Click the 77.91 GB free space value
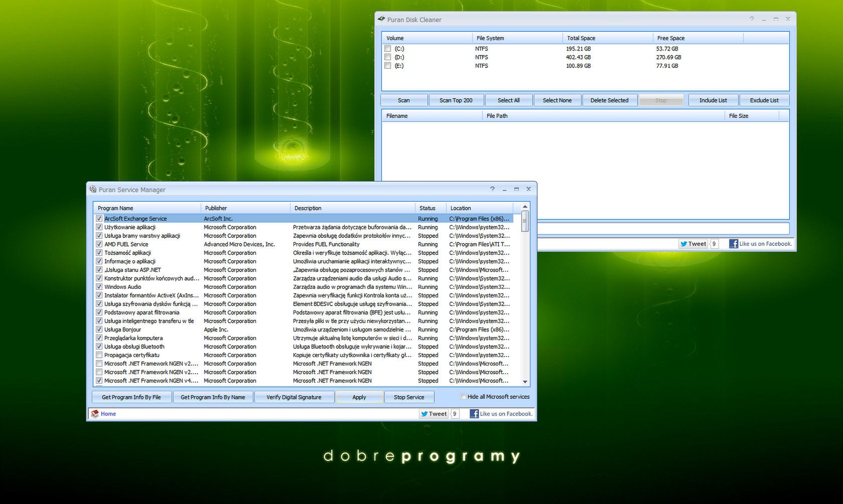The width and height of the screenshot is (843, 504). (x=667, y=66)
